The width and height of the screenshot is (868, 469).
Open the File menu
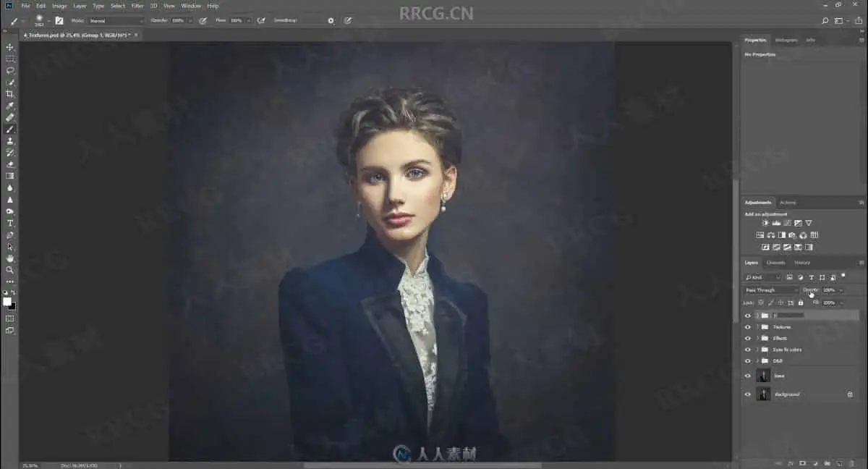pos(26,6)
